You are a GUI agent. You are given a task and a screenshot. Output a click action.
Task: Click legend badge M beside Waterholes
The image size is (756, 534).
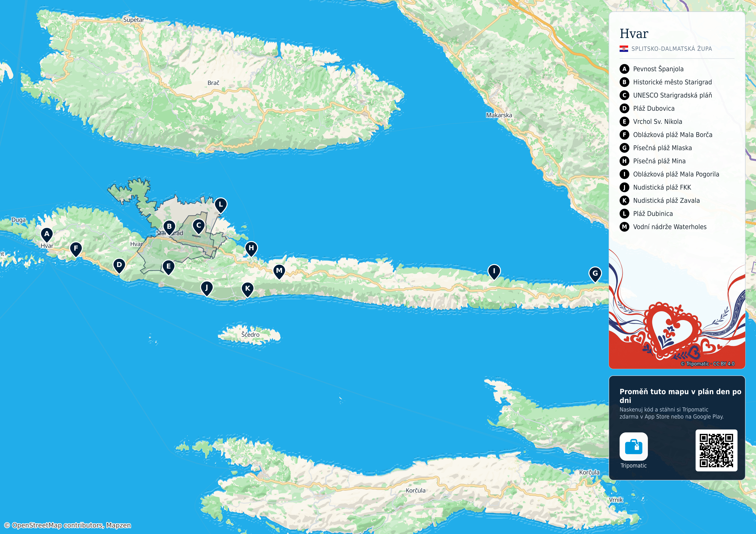(624, 227)
